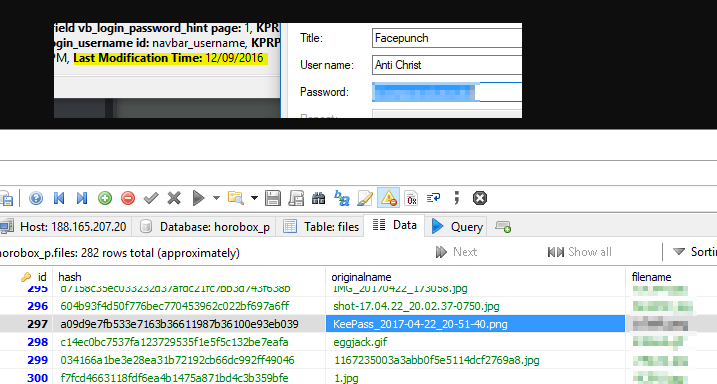717x384 pixels.
Task: Select row id 299
Action: pos(37,360)
